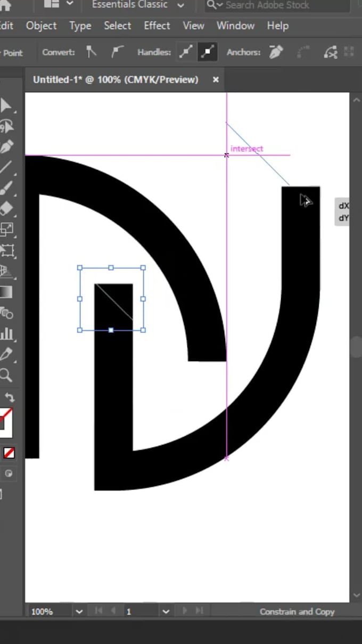Go to last artboard button
This screenshot has height=644, width=362.
pos(199,611)
